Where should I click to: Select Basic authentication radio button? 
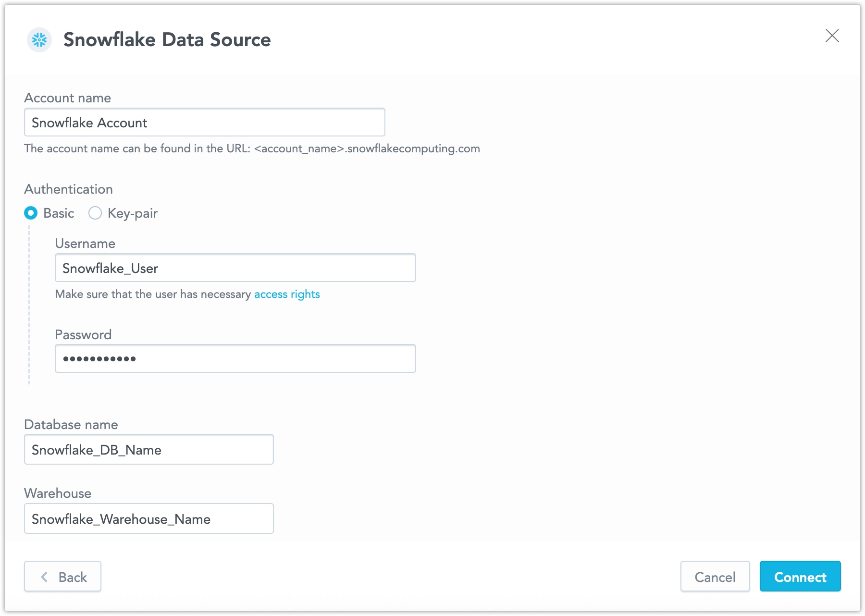click(x=31, y=213)
